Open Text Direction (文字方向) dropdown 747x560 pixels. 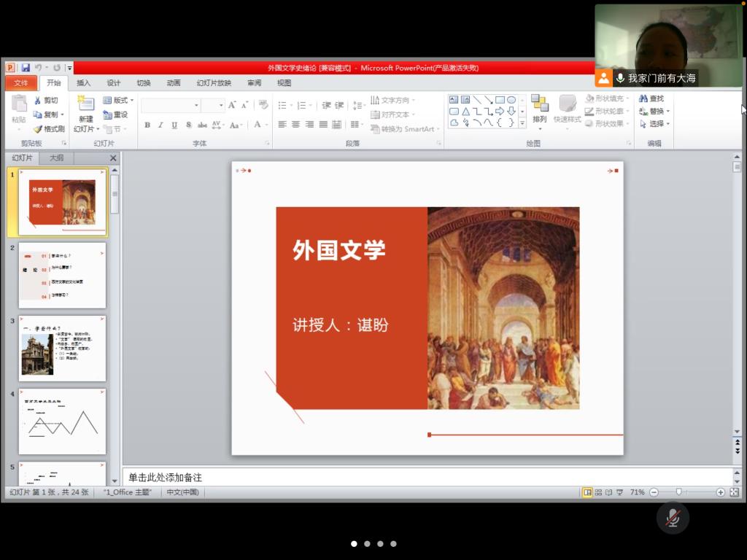(393, 100)
